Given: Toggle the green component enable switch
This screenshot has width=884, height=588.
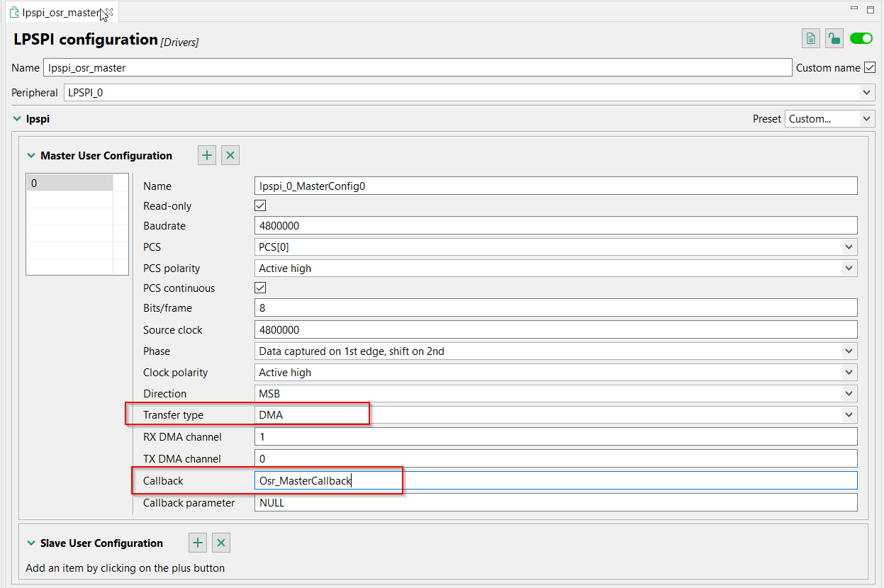Looking at the screenshot, I should click(x=861, y=39).
